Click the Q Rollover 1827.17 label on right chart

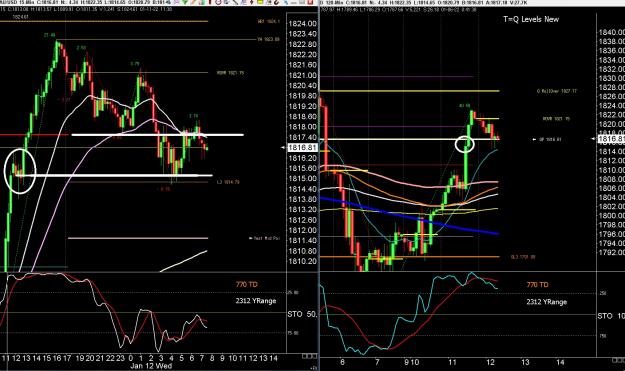pos(556,91)
